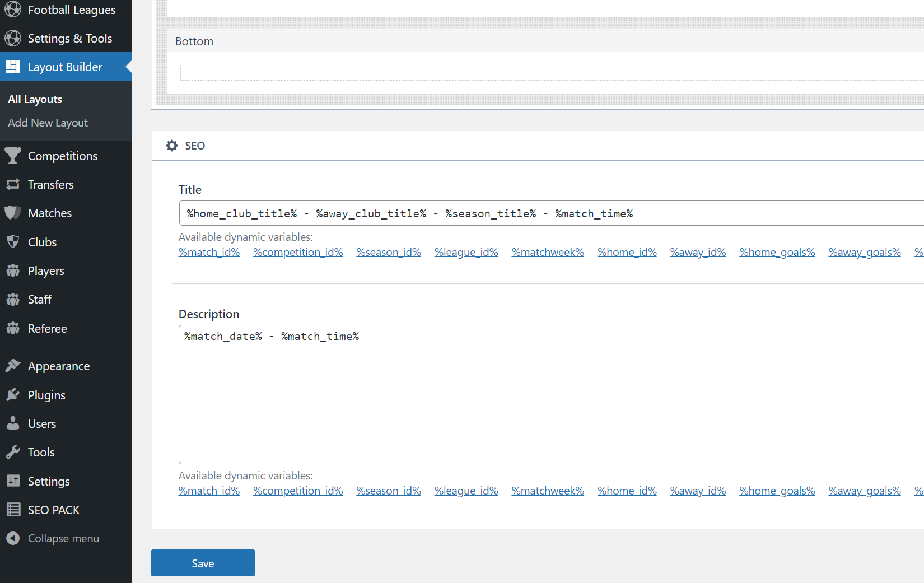Insert %away_goals% under Title field

pyautogui.click(x=865, y=252)
